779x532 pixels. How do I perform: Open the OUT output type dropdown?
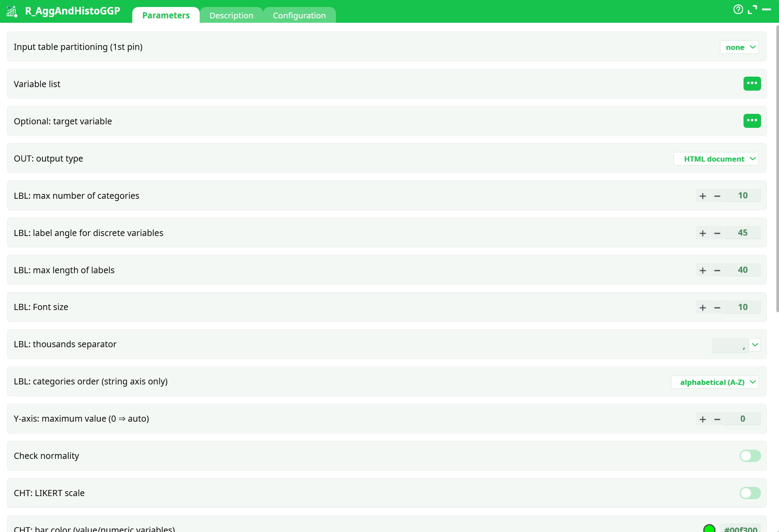point(716,159)
